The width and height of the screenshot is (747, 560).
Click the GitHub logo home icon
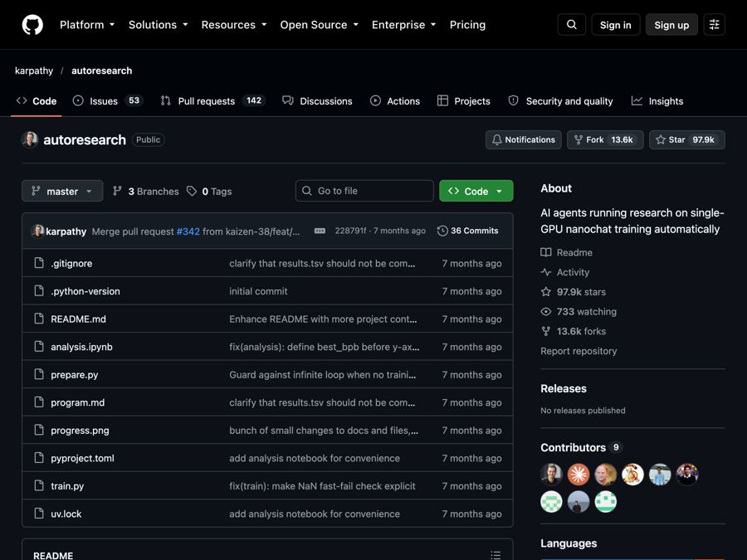32,25
